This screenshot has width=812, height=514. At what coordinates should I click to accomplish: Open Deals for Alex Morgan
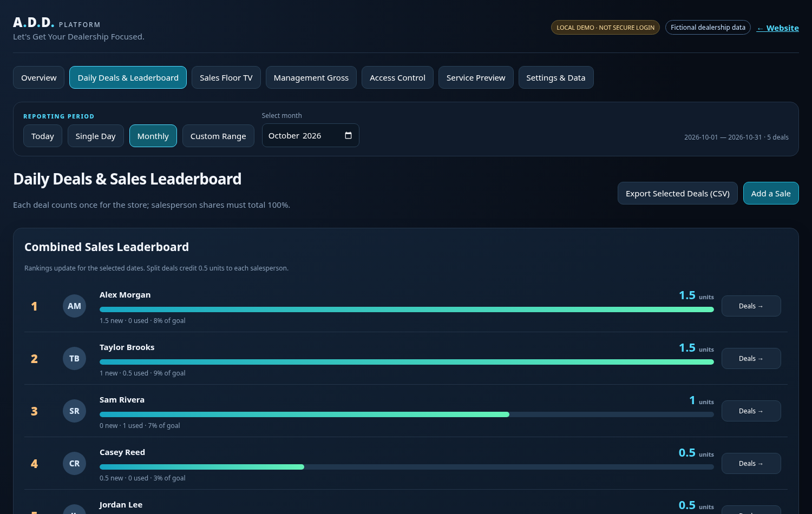pyautogui.click(x=751, y=306)
